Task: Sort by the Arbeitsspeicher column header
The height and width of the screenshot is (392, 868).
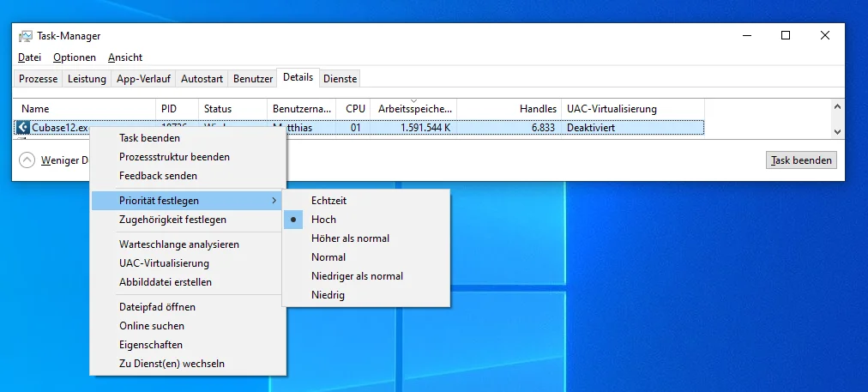Action: (x=414, y=109)
